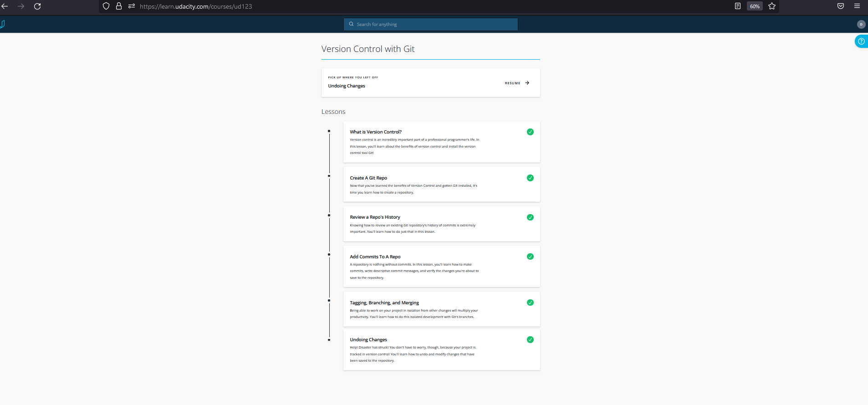Open the Create A Git Repo lesson
The width and height of the screenshot is (868, 405).
368,178
